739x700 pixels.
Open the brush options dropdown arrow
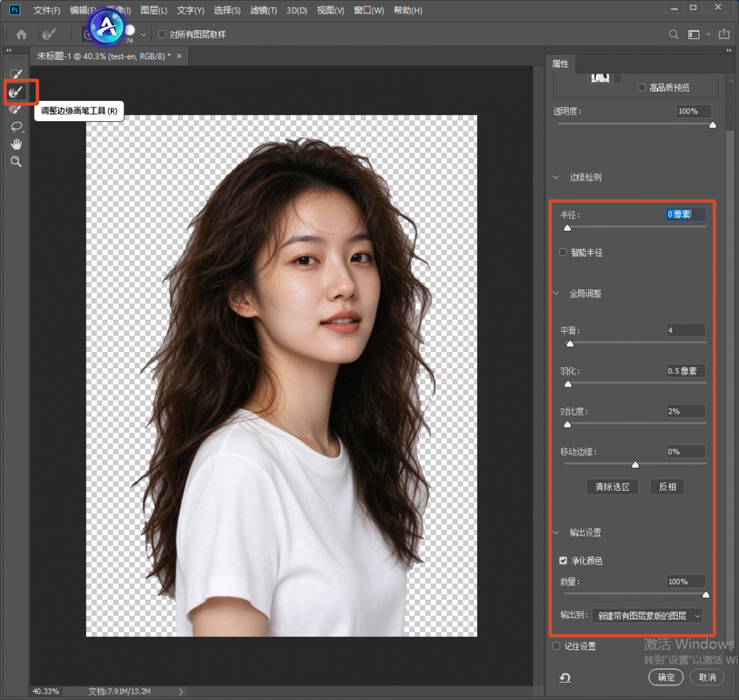[144, 35]
